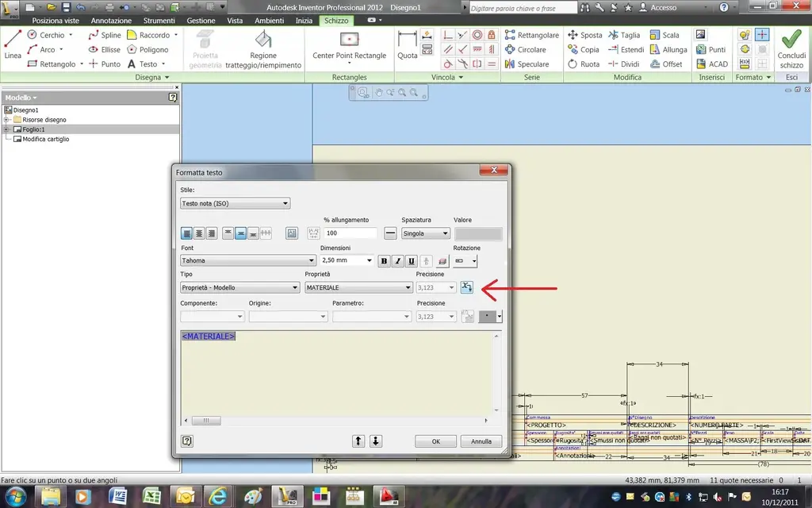Toggle center text justification

(x=199, y=233)
